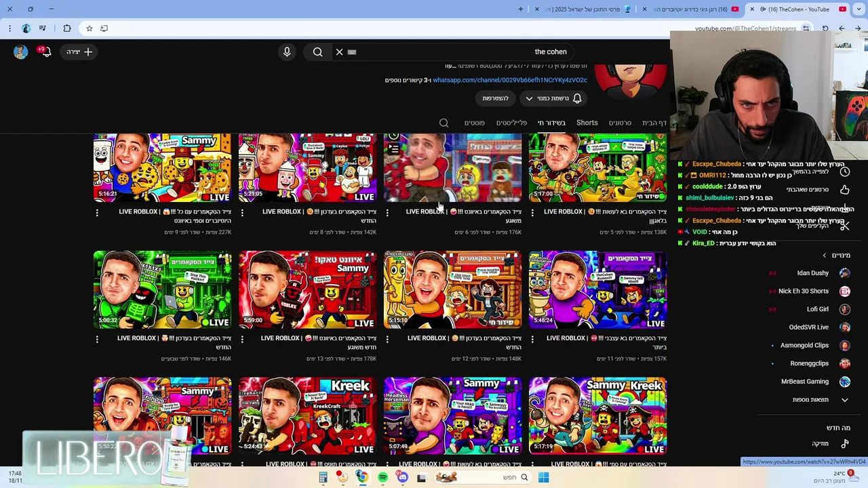This screenshot has height=488, width=868.
Task: Open the channel tabs search icon
Action: click(443, 123)
